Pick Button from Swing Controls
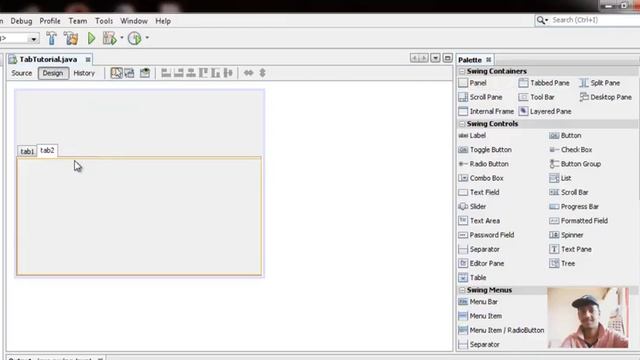 [565, 136]
